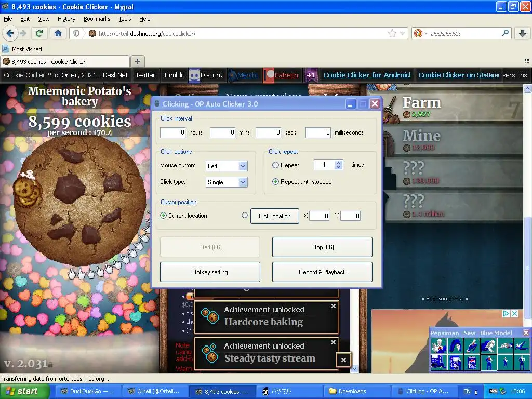Open the Mouse button dropdown
Image resolution: width=532 pixels, height=399 pixels.
242,166
